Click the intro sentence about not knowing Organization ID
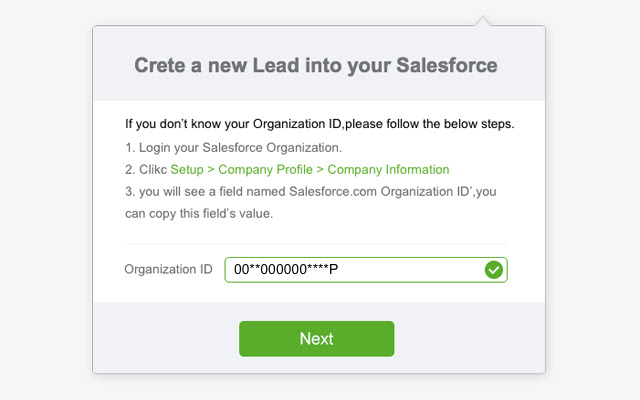This screenshot has height=400, width=640. pos(320,125)
